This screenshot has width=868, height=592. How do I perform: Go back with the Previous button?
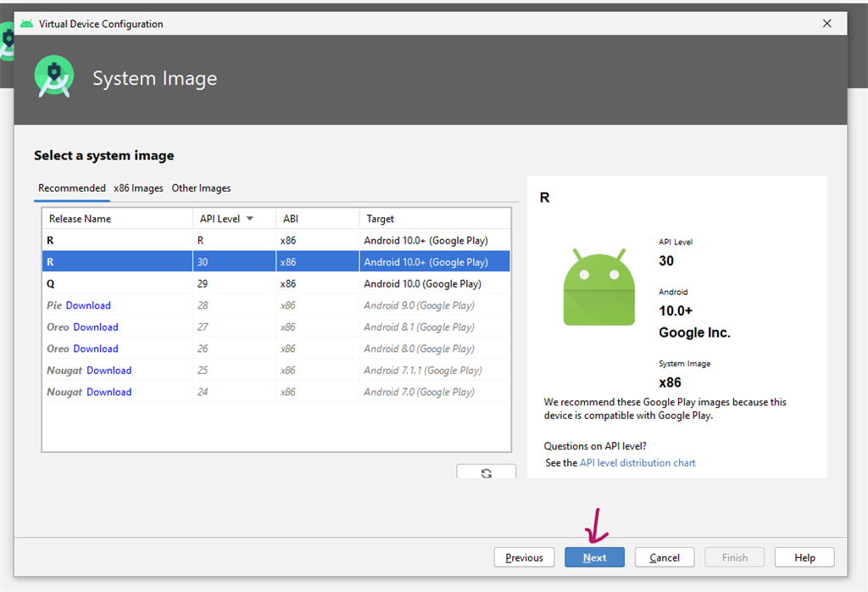[524, 557]
